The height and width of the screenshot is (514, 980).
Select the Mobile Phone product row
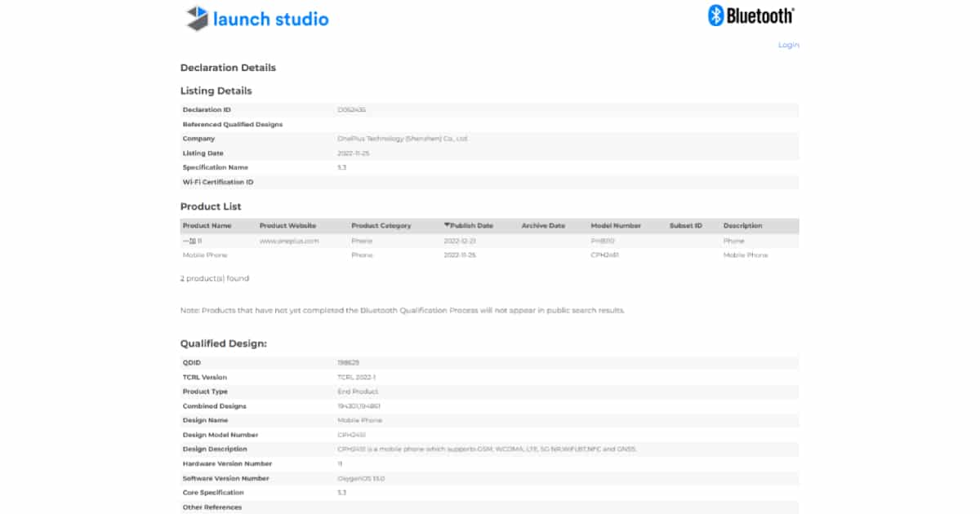click(204, 255)
